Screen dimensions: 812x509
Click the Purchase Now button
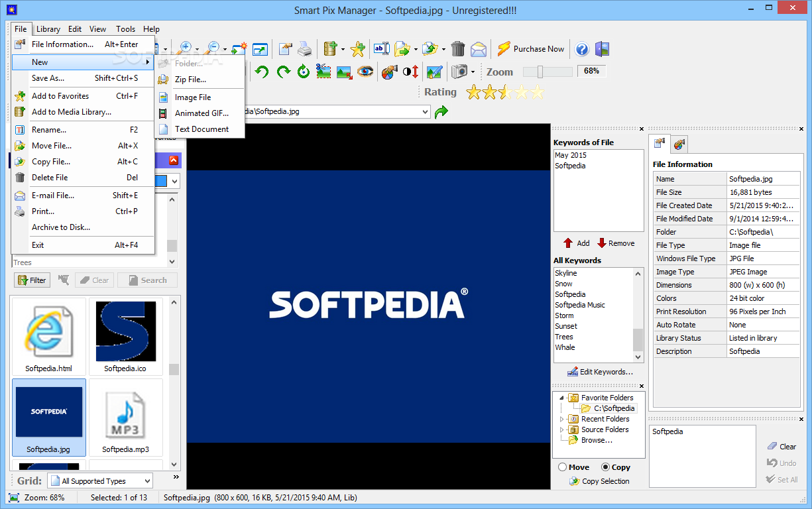pos(531,49)
